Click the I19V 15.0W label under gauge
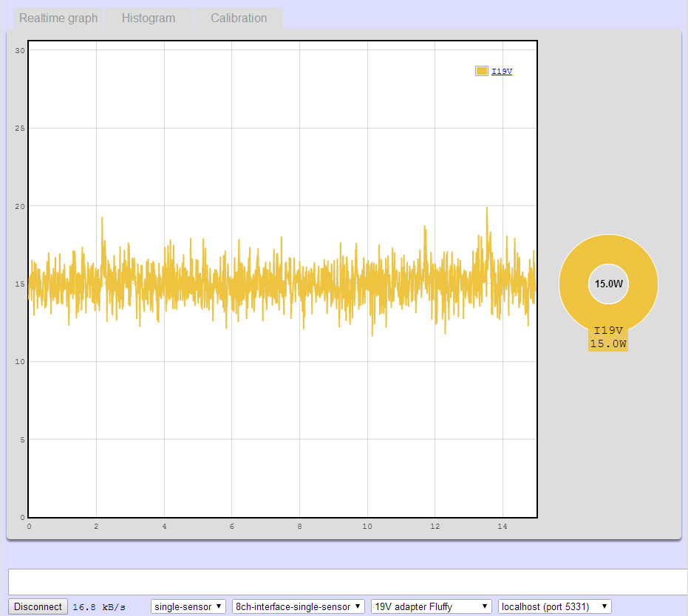The width and height of the screenshot is (688, 616). [x=608, y=338]
